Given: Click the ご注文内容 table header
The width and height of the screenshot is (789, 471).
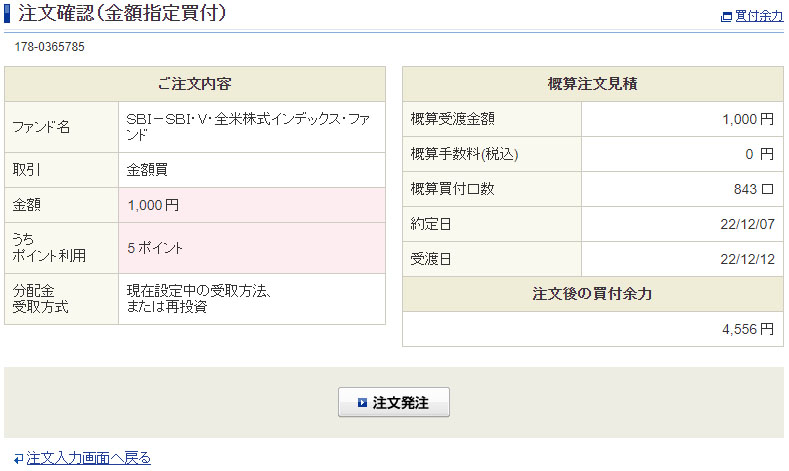Looking at the screenshot, I should pos(195,84).
